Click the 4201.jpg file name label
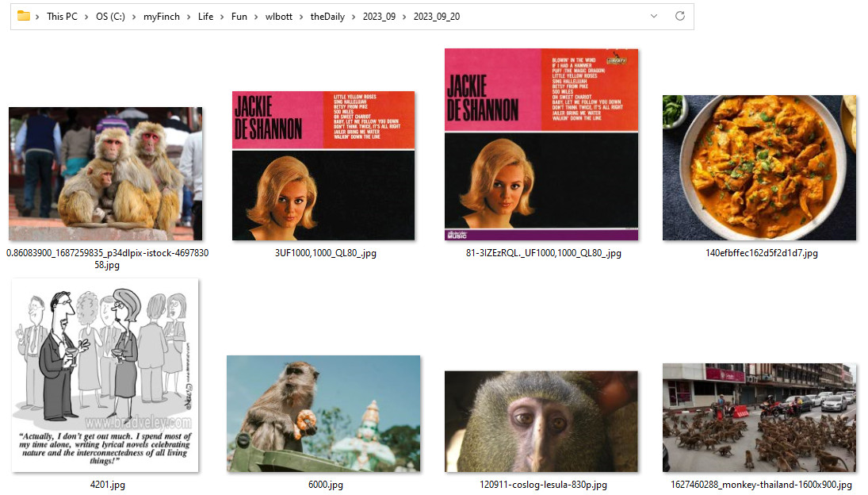 107,485
